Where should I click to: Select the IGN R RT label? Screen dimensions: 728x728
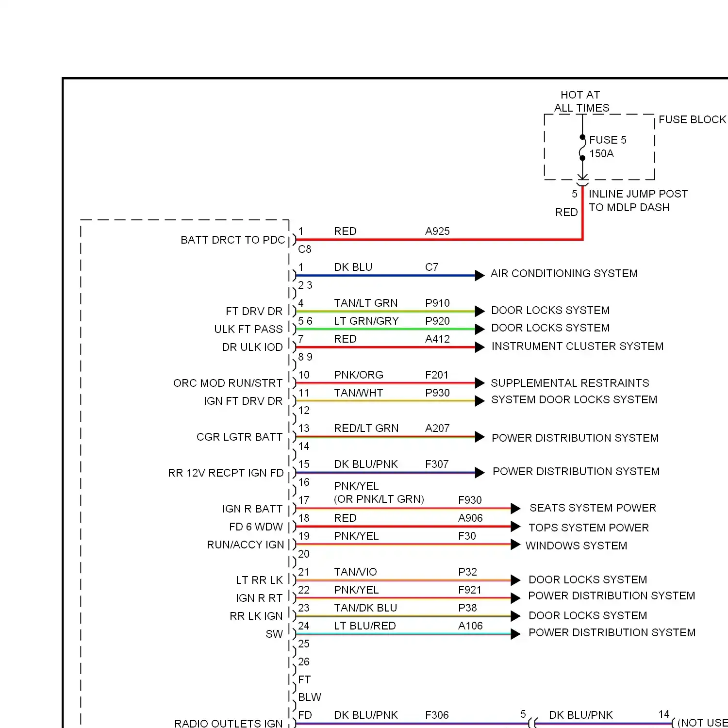[259, 598]
